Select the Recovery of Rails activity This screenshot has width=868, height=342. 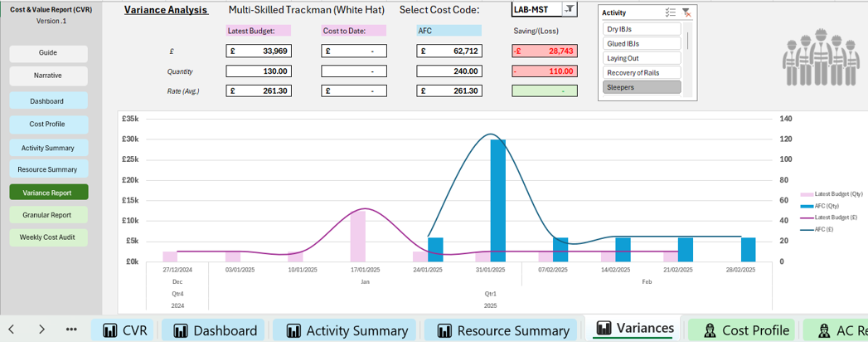pyautogui.click(x=642, y=72)
